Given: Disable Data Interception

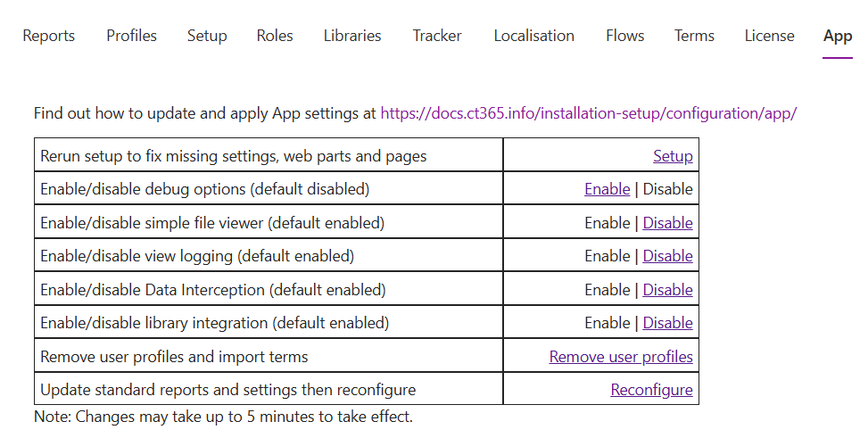Looking at the screenshot, I should 667,290.
